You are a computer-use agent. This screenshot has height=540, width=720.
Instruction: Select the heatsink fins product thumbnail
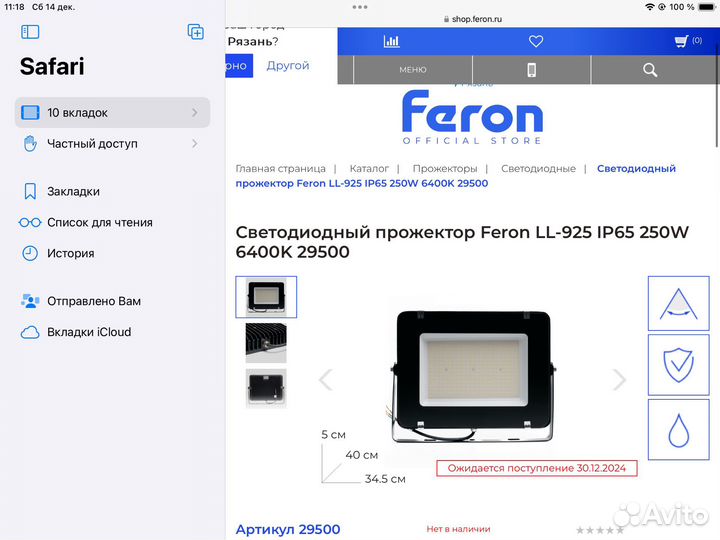click(x=266, y=343)
